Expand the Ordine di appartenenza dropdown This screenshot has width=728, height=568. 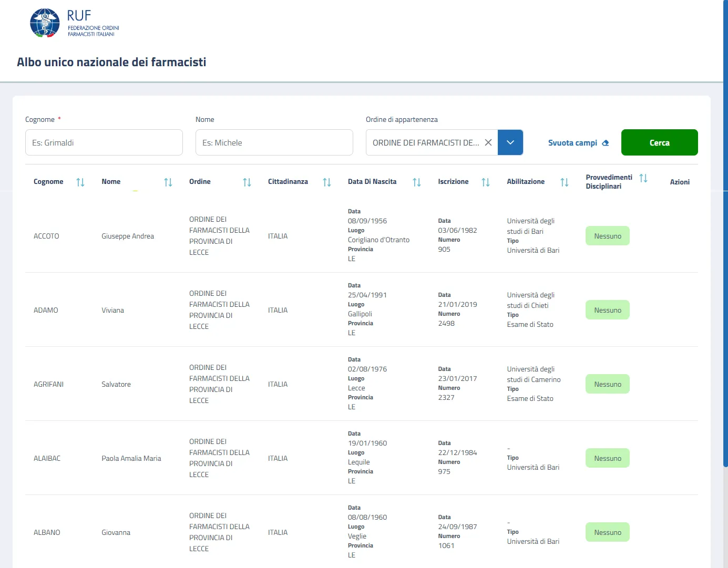tap(510, 142)
